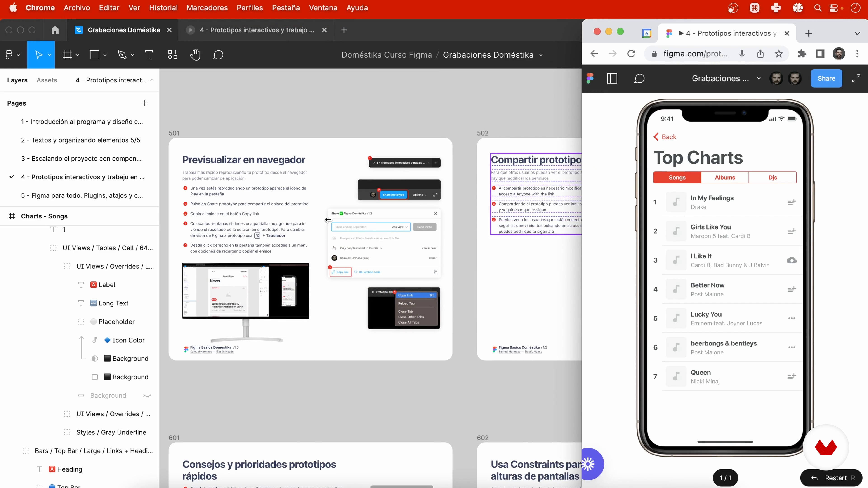868x488 pixels.
Task: Add In My Feelings to playlist
Action: coord(792,202)
